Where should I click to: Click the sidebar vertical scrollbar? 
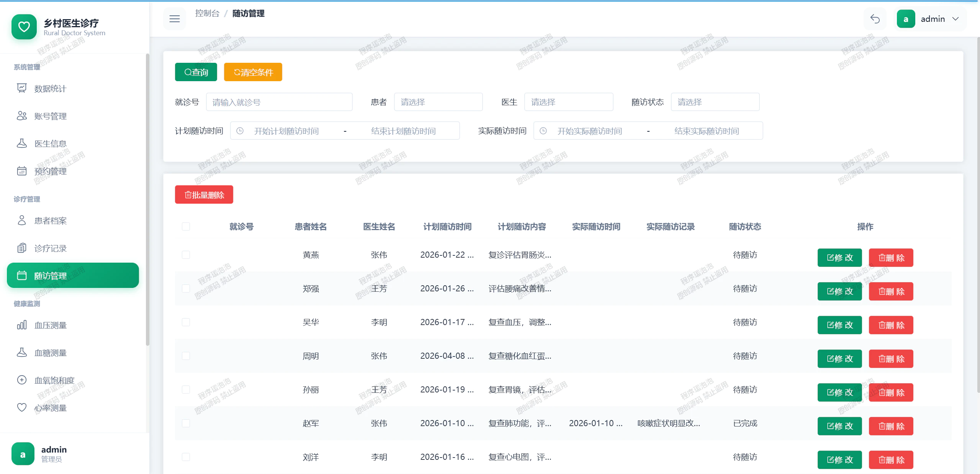coord(147,199)
